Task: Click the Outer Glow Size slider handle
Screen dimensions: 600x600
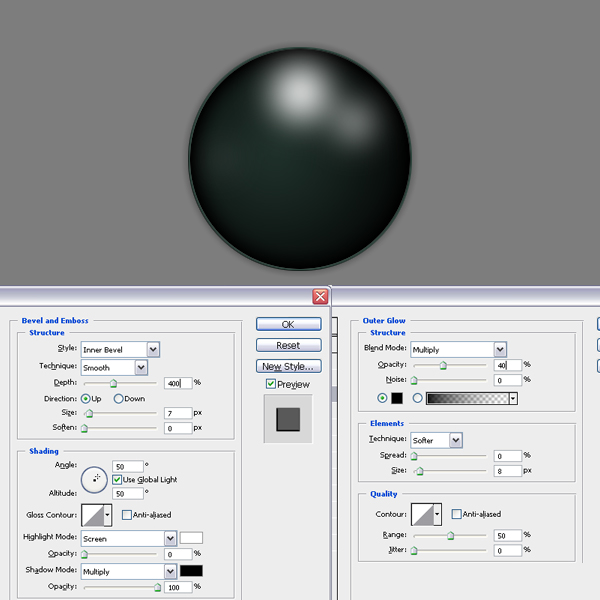Action: [x=420, y=471]
